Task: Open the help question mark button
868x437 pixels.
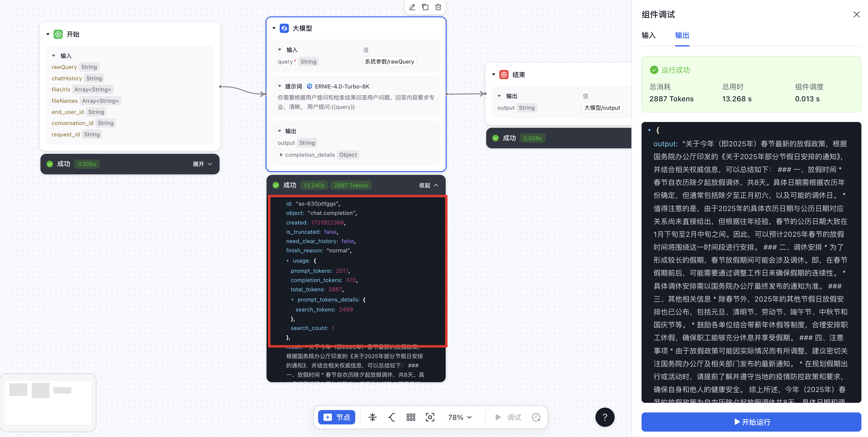Action: pyautogui.click(x=604, y=417)
